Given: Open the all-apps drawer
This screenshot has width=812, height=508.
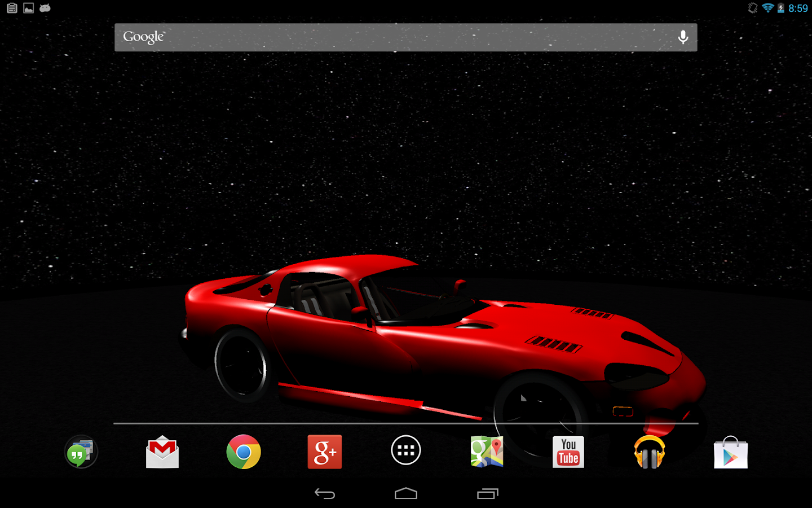Looking at the screenshot, I should [406, 450].
